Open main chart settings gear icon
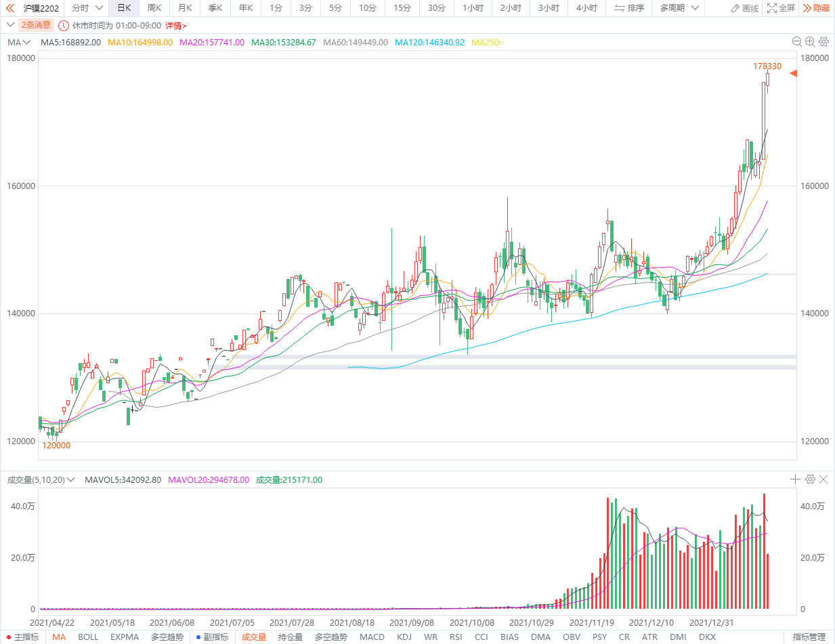The image size is (835, 644). pos(823,42)
